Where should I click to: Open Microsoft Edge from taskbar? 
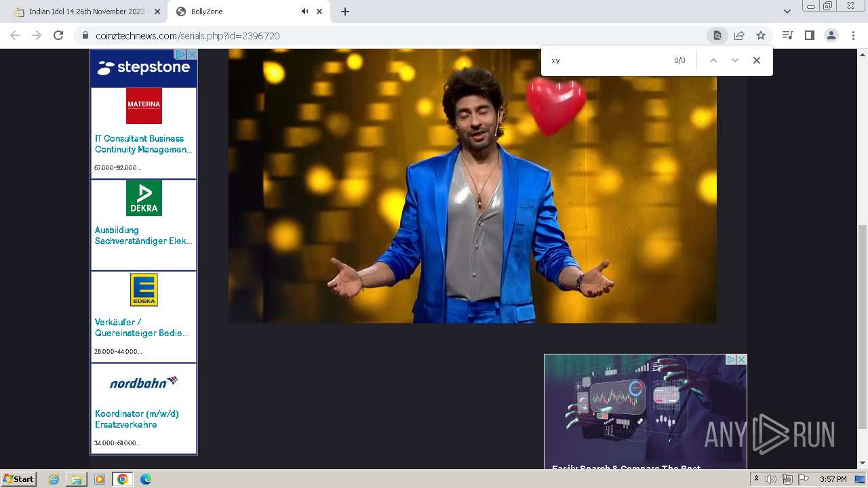point(146,479)
